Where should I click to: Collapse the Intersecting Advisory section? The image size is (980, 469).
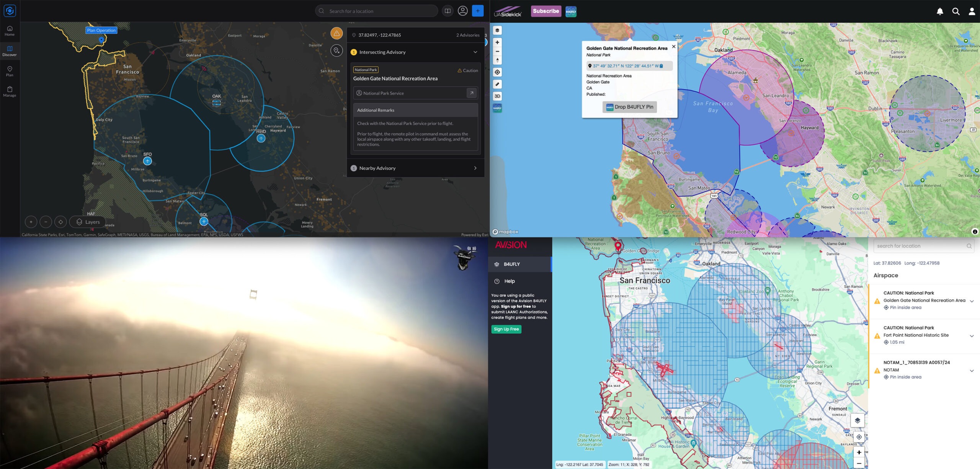[x=475, y=52]
